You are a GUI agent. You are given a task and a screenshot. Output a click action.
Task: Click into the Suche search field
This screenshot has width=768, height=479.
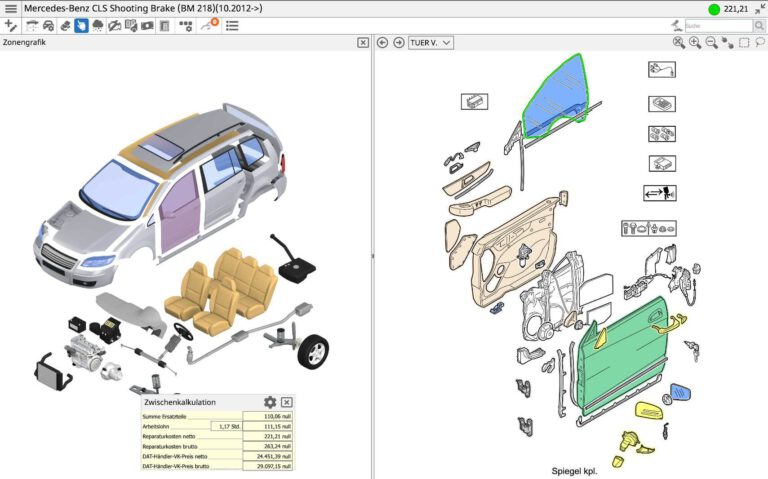tap(715, 26)
